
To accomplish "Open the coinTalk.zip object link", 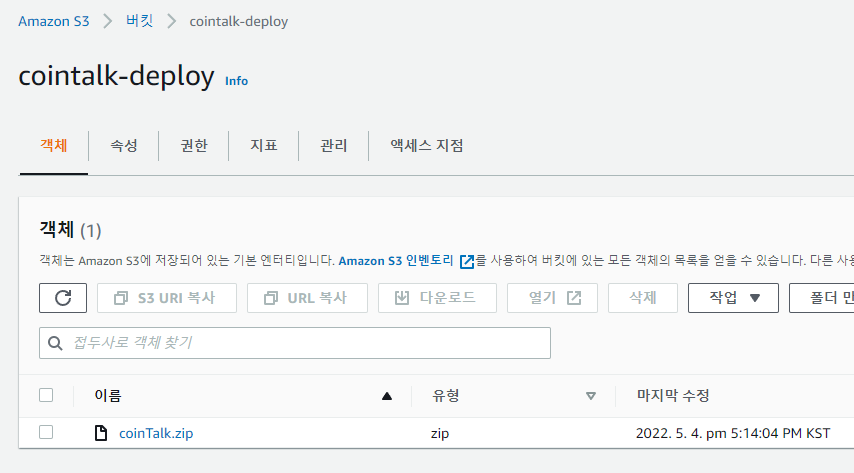I will [156, 433].
